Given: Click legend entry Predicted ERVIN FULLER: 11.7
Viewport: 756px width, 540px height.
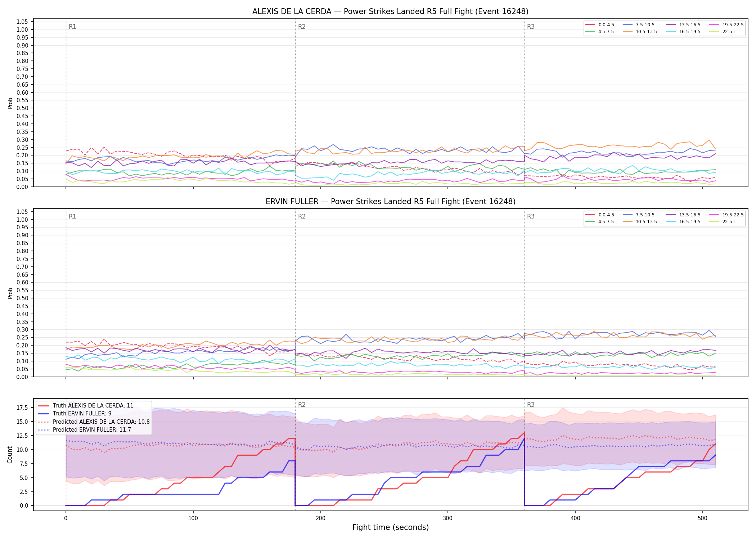Looking at the screenshot, I should (x=92, y=430).
